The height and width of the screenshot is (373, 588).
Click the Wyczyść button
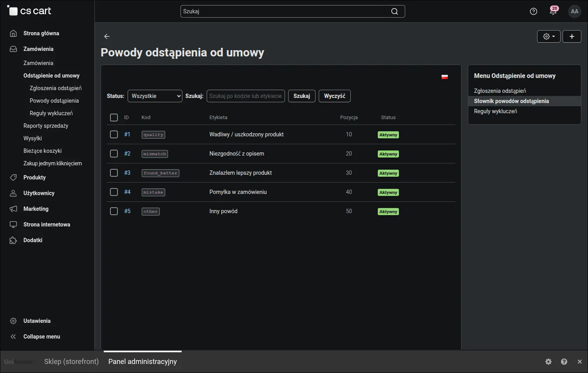335,96
